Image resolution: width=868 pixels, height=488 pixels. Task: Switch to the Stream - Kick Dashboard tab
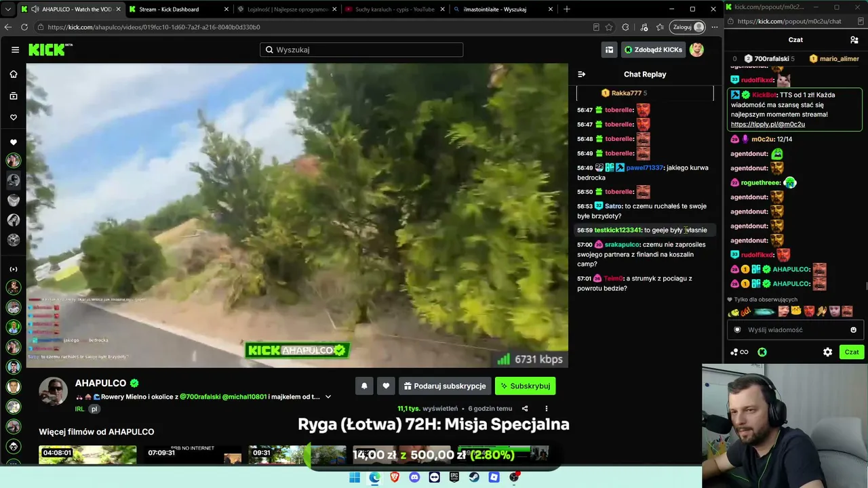pos(178,9)
